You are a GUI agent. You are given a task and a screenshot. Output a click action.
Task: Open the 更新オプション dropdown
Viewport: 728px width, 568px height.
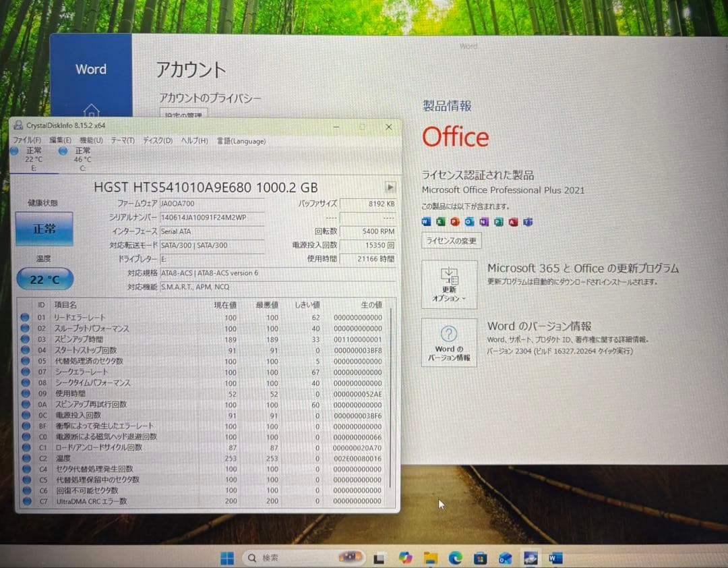click(450, 285)
